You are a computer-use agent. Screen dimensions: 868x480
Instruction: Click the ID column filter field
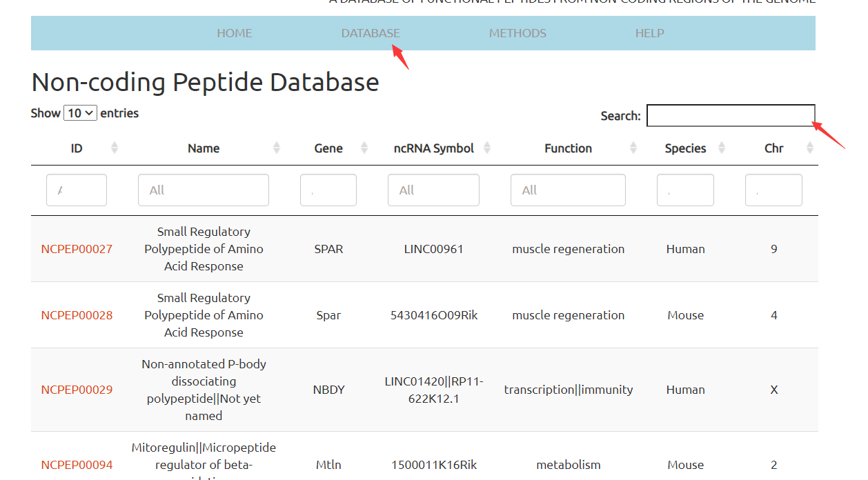pos(77,190)
